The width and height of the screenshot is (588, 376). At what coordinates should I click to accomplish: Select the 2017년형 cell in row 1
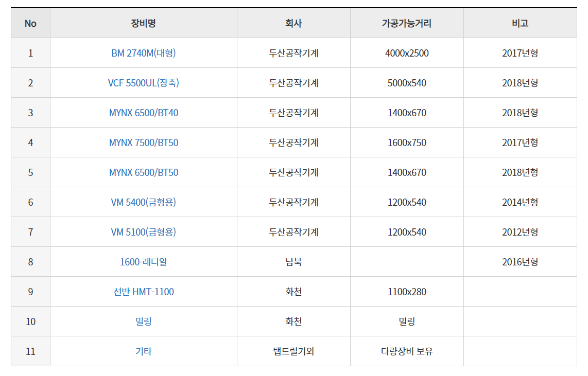coord(520,53)
